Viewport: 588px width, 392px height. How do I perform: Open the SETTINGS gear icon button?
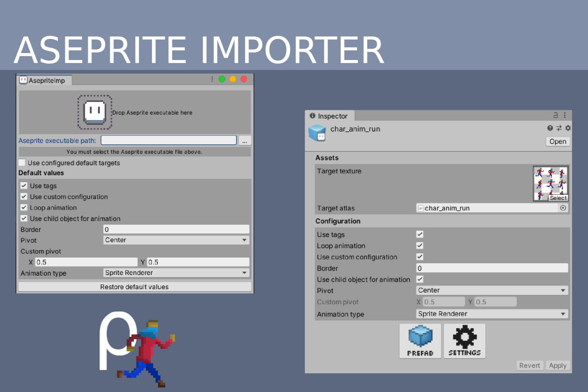(x=465, y=341)
